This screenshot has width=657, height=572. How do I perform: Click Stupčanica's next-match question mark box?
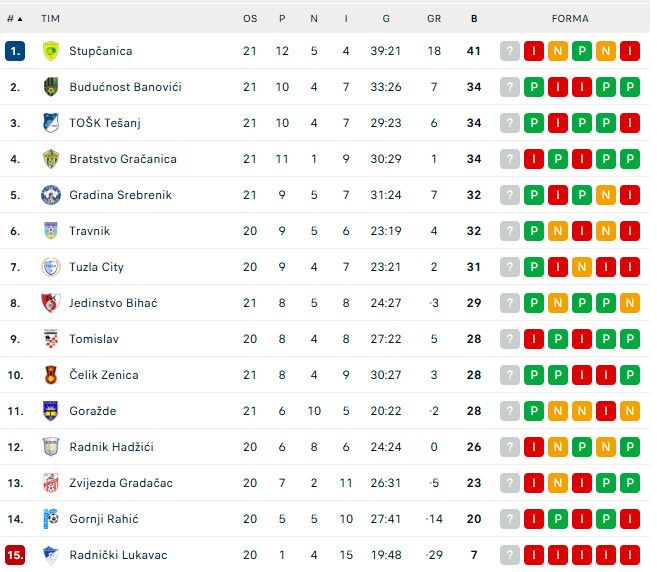(x=510, y=51)
